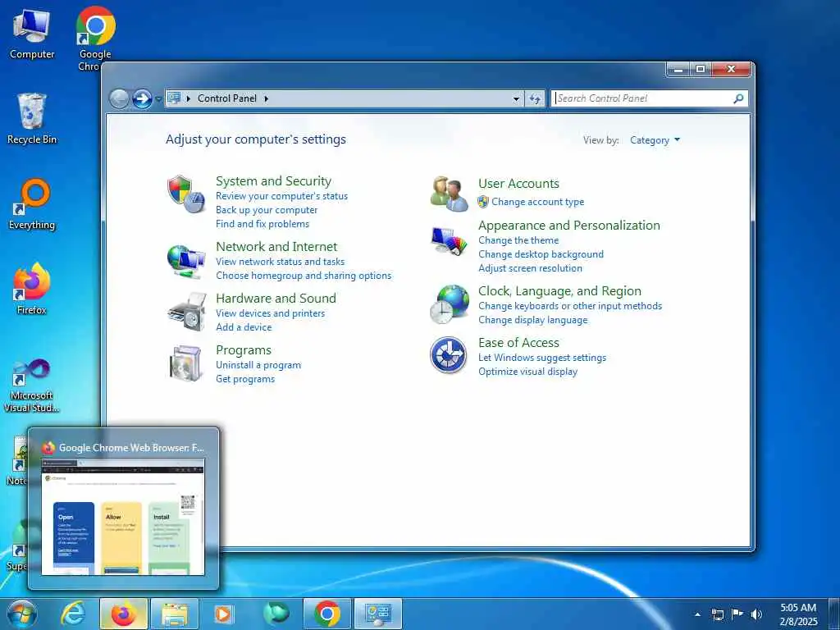Click Back up your computer
This screenshot has height=630, width=840.
tap(267, 210)
